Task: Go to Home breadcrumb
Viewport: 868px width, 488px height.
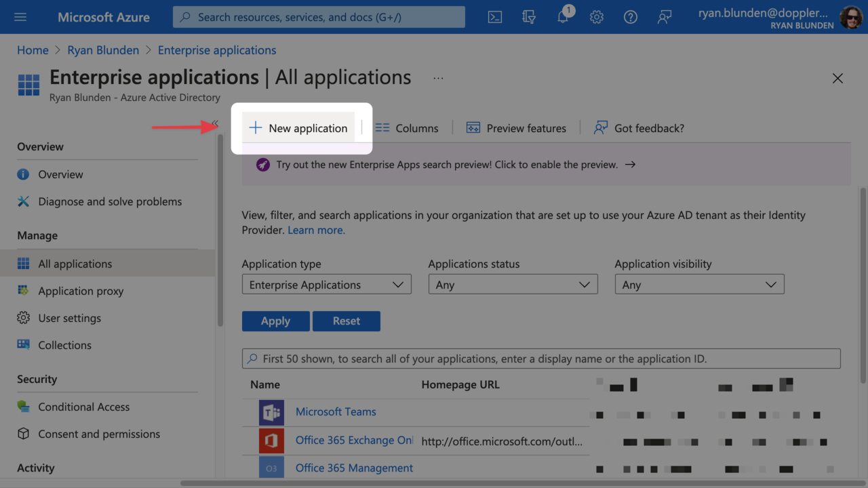Action: coord(33,50)
